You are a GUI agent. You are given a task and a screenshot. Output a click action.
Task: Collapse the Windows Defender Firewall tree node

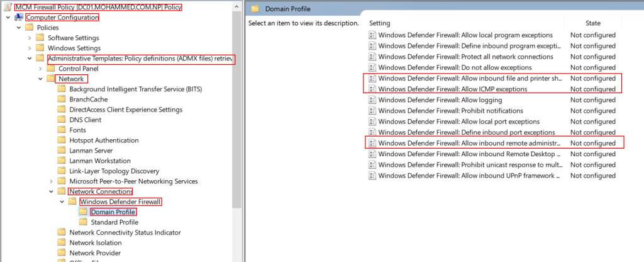coord(62,202)
